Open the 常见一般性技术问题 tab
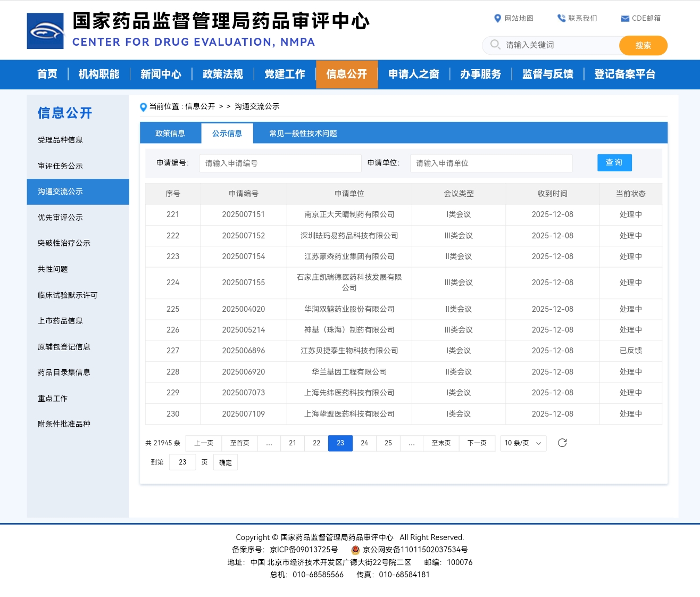Viewport: 700px width, 597px height. (303, 134)
